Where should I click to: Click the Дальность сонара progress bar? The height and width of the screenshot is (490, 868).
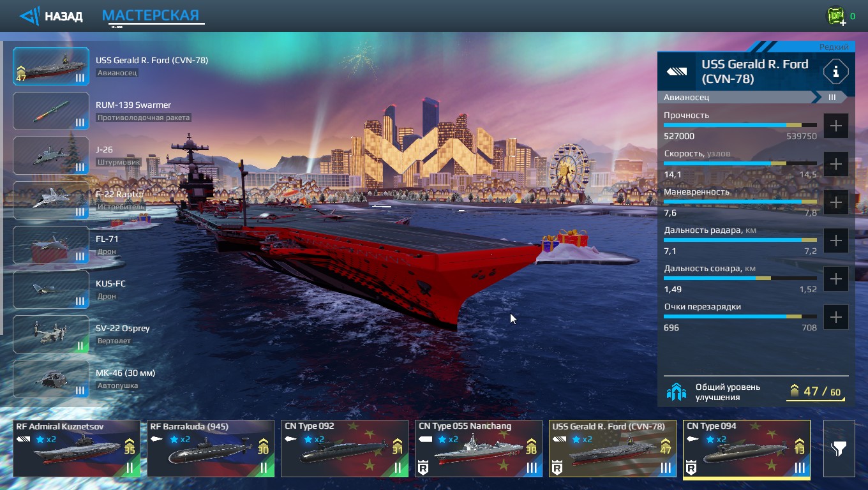740,278
